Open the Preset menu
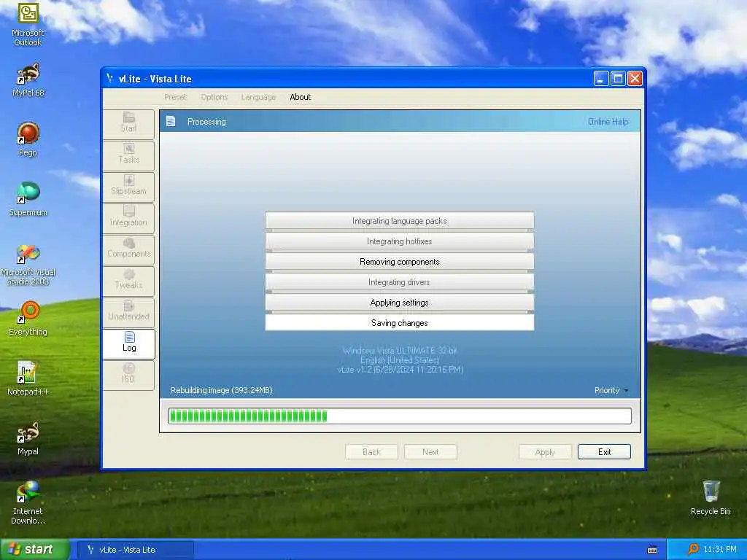The image size is (747, 560). coord(175,97)
